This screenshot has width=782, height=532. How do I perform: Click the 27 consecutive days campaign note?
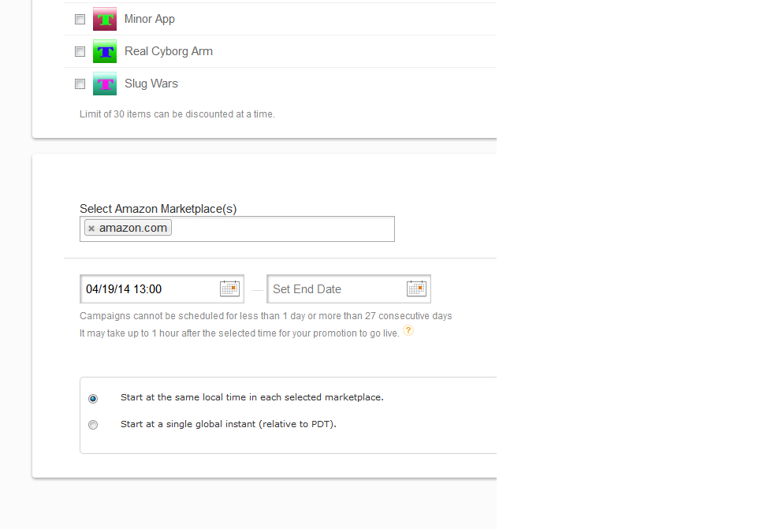(x=266, y=316)
